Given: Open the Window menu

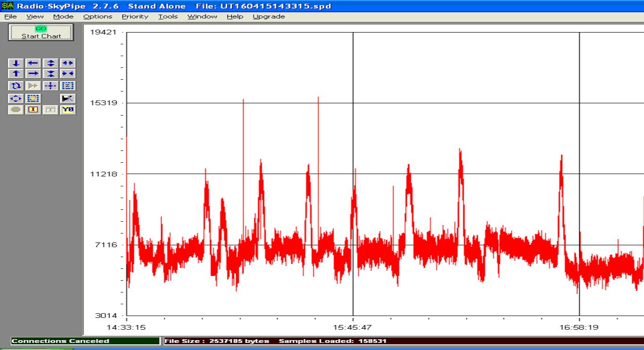Looking at the screenshot, I should click(202, 17).
